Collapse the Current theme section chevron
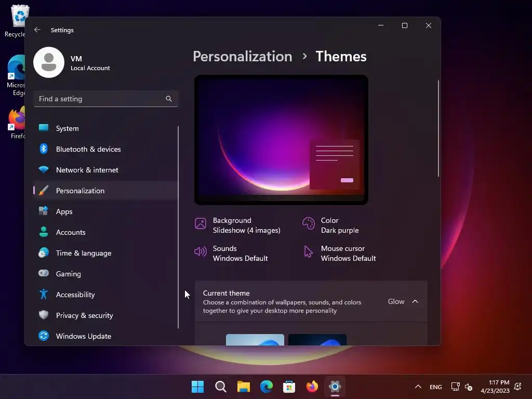The image size is (532, 399). (x=415, y=301)
